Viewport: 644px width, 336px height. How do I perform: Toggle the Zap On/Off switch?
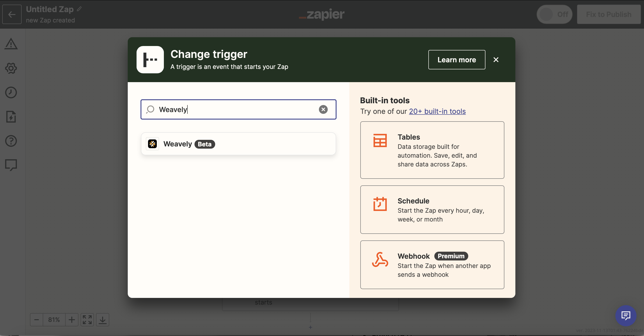coord(553,14)
